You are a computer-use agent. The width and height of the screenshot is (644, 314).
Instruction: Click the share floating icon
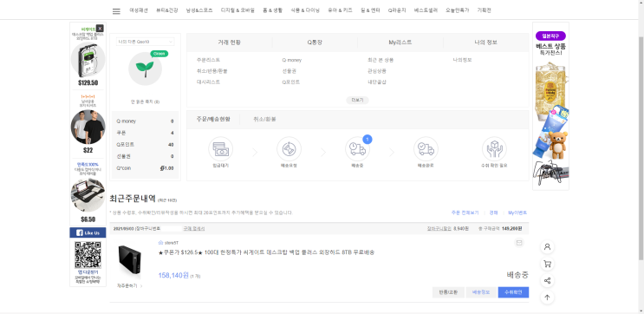pyautogui.click(x=547, y=281)
